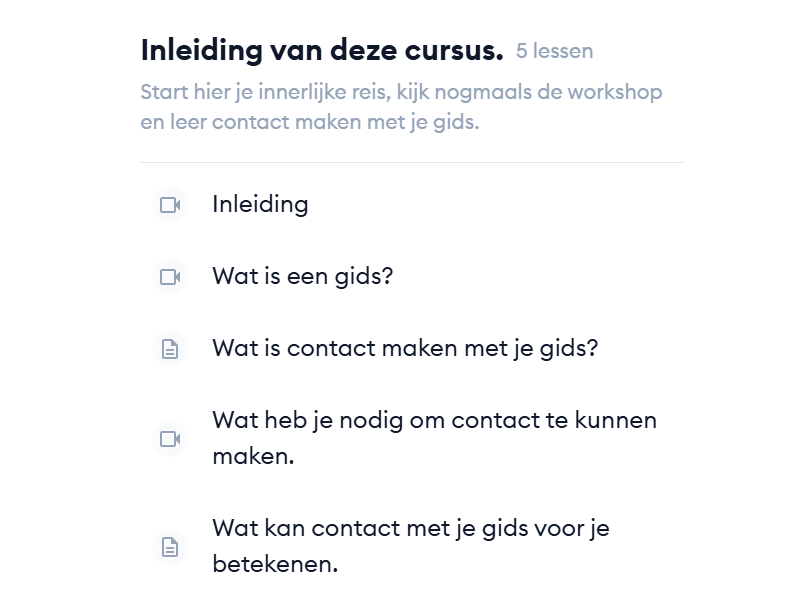Click the description starting "Start hier je innerlijke reis"

pyautogui.click(x=401, y=93)
